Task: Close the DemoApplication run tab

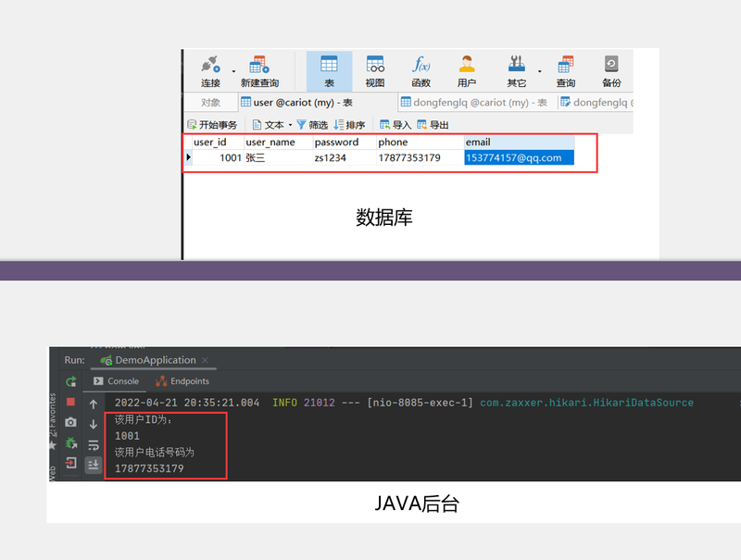Action: point(205,360)
